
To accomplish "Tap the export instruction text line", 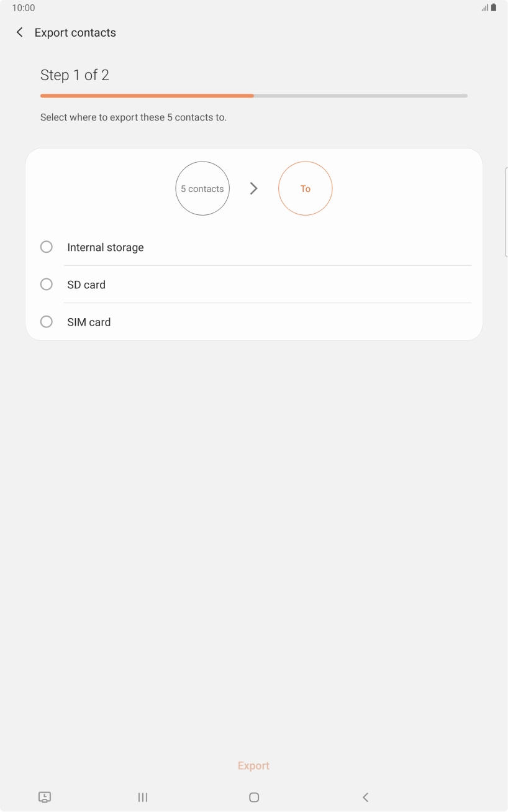I will (134, 117).
